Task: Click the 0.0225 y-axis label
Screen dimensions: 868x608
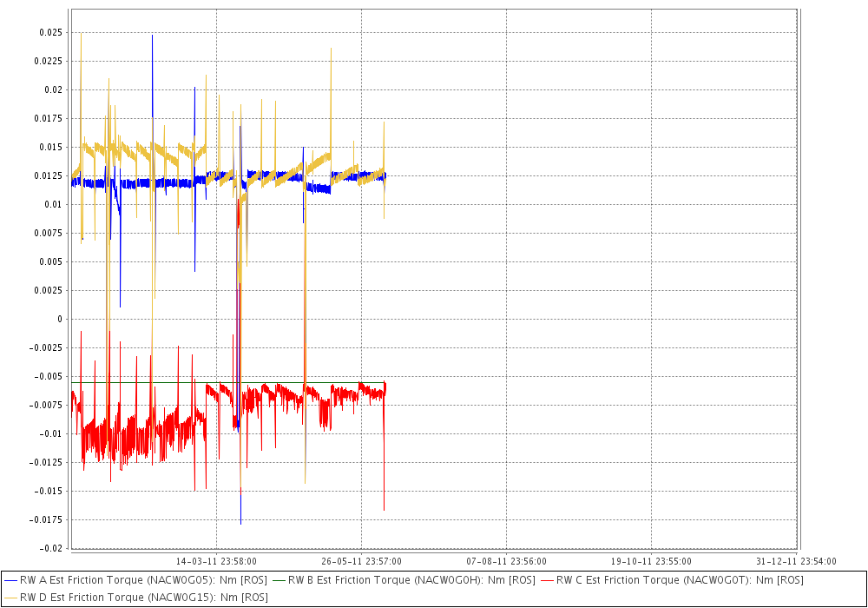Action: pos(49,61)
